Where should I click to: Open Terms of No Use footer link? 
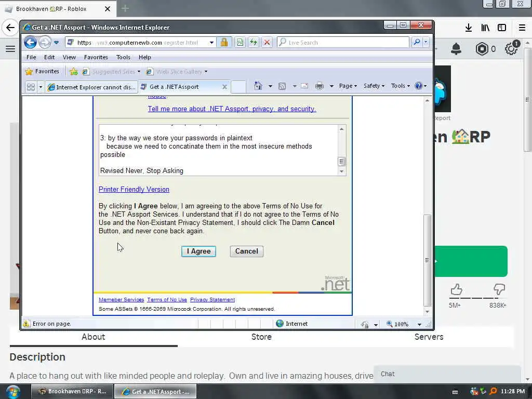click(x=167, y=300)
